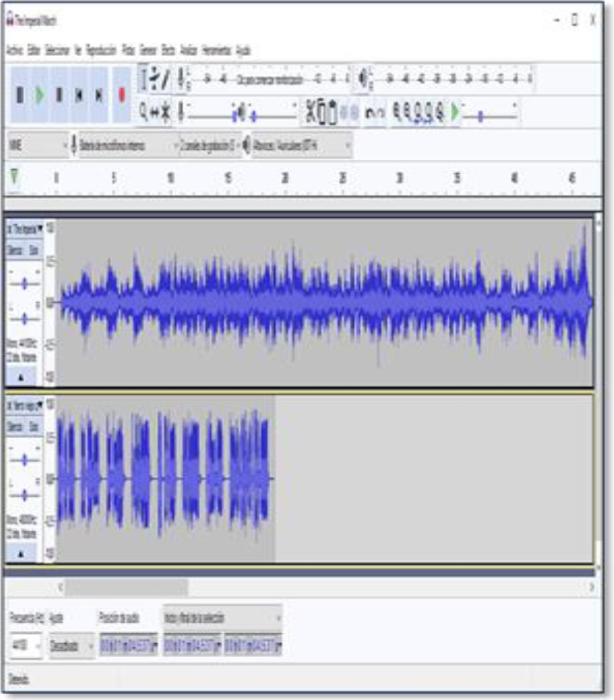Click the gain slider on second track
Image resolution: width=614 pixels, height=700 pixels.
point(24,460)
